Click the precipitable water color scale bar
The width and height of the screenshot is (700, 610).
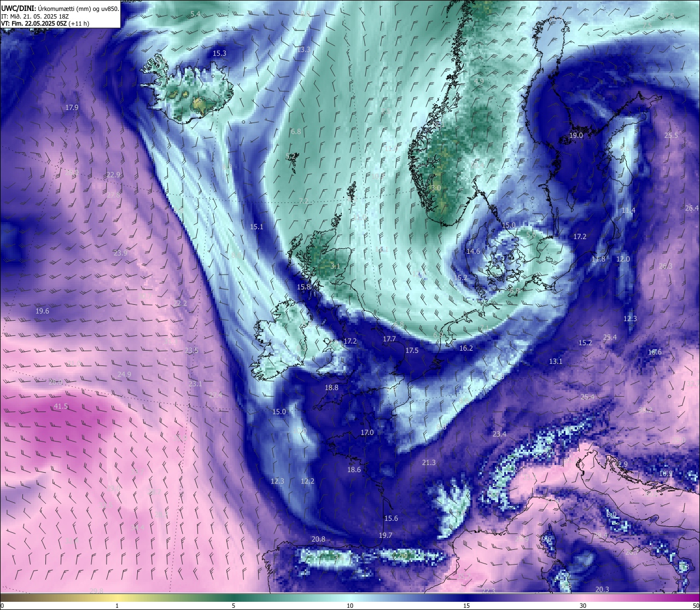(x=350, y=597)
